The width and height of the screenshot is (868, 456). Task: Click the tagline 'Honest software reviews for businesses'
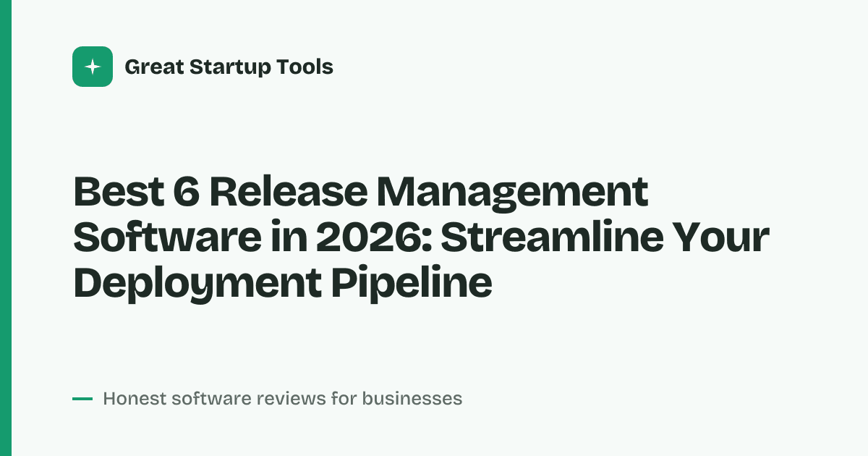click(x=282, y=398)
